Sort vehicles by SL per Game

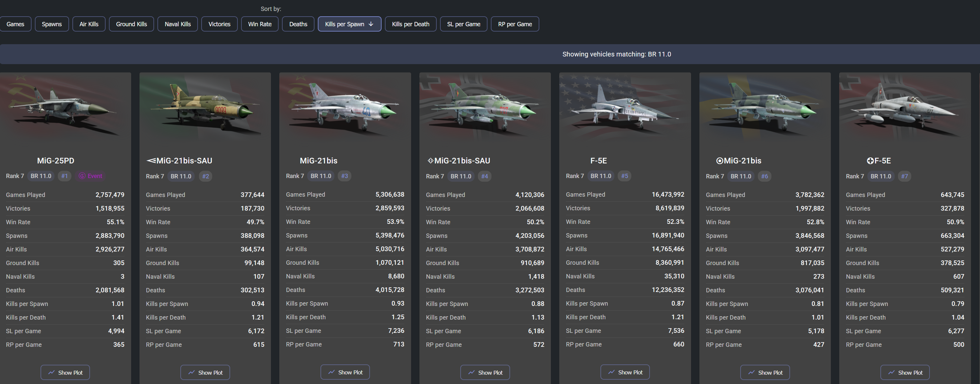coord(464,24)
